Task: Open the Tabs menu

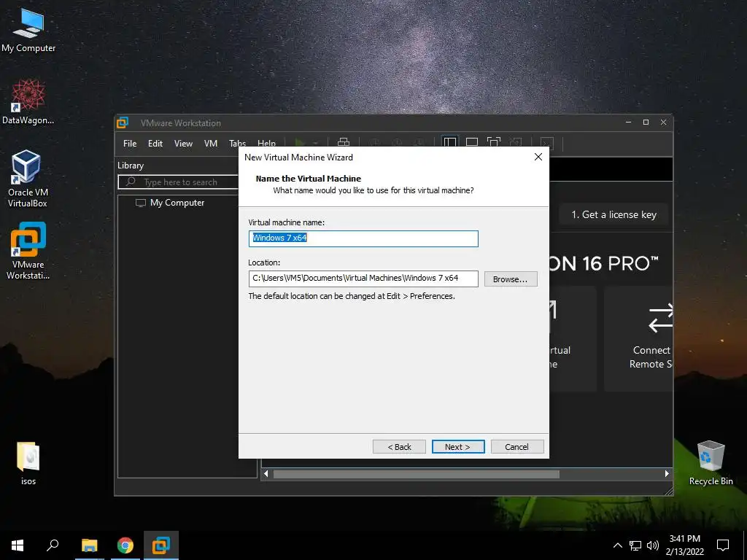Action: 237,143
